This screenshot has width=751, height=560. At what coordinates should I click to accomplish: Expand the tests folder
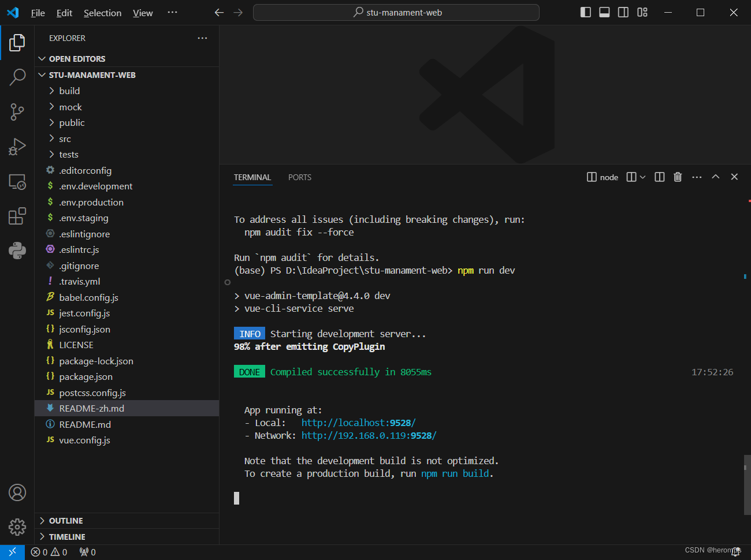tap(127, 154)
